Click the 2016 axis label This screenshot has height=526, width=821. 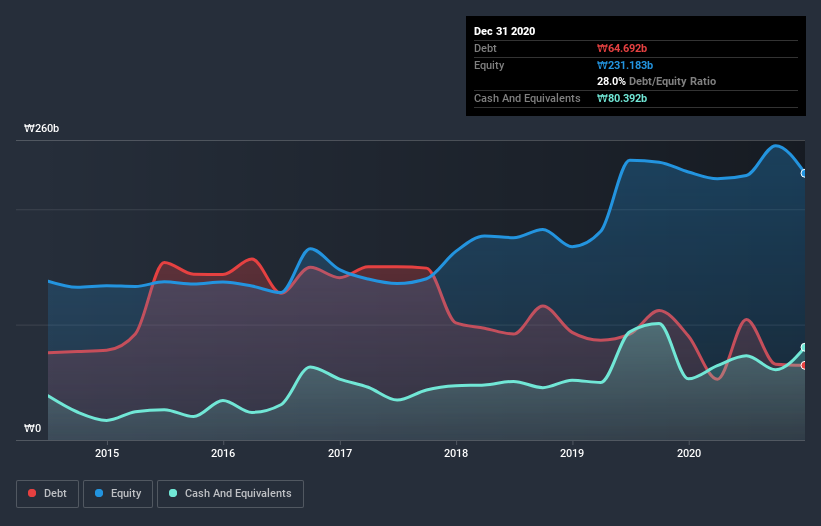click(223, 453)
